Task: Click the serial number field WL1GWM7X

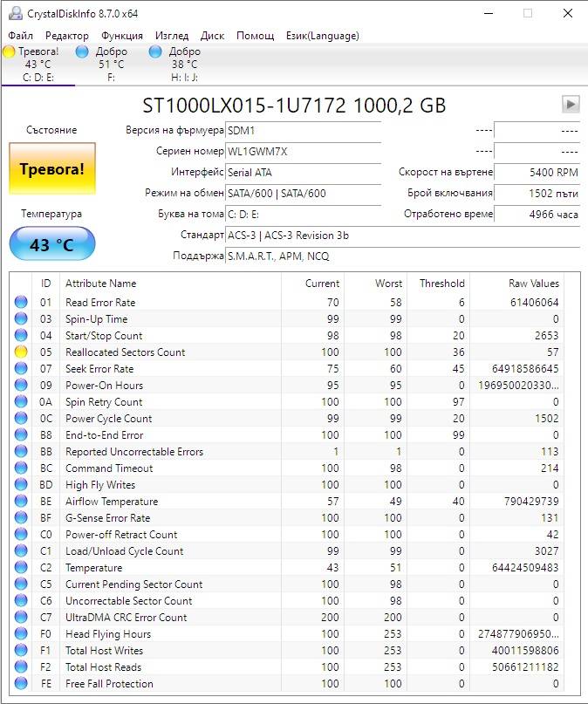Action: (303, 152)
